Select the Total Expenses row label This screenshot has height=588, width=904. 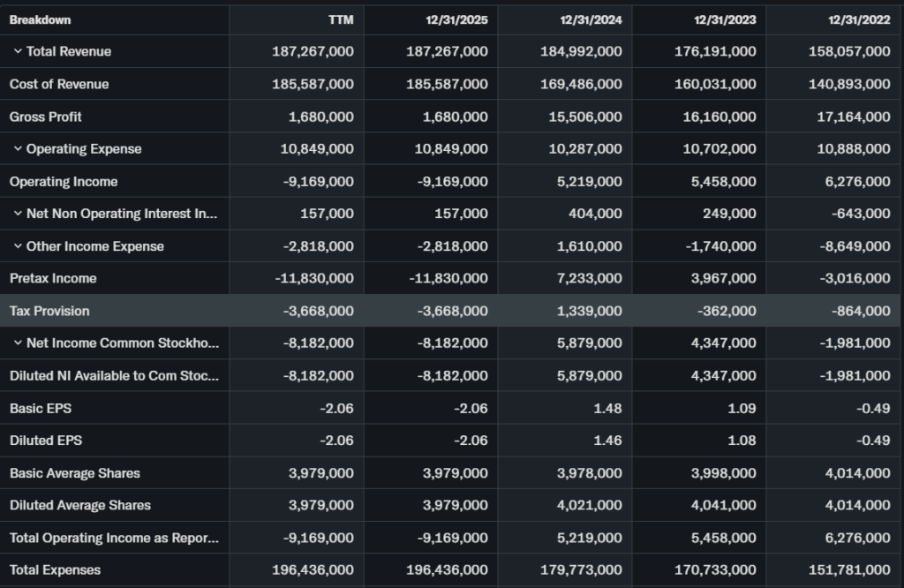click(55, 569)
